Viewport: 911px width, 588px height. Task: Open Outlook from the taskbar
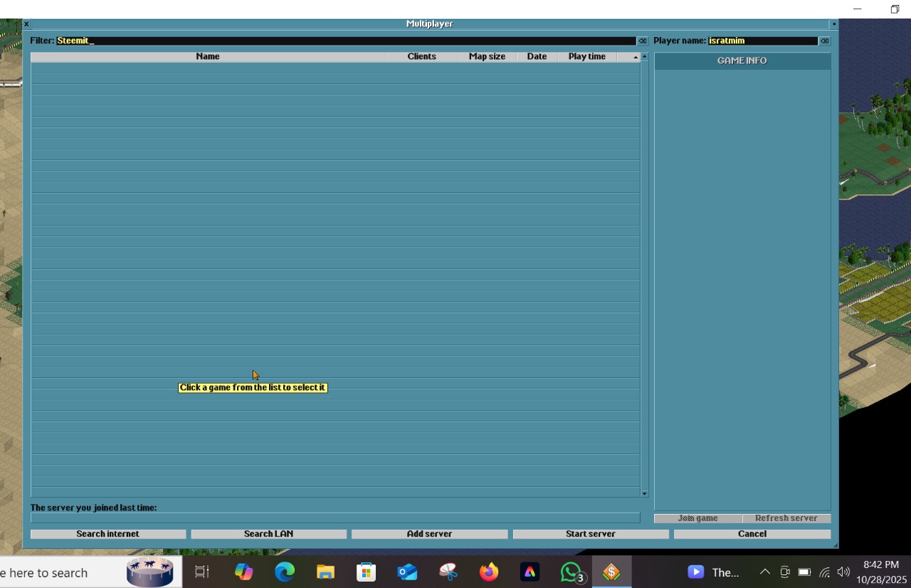407,572
